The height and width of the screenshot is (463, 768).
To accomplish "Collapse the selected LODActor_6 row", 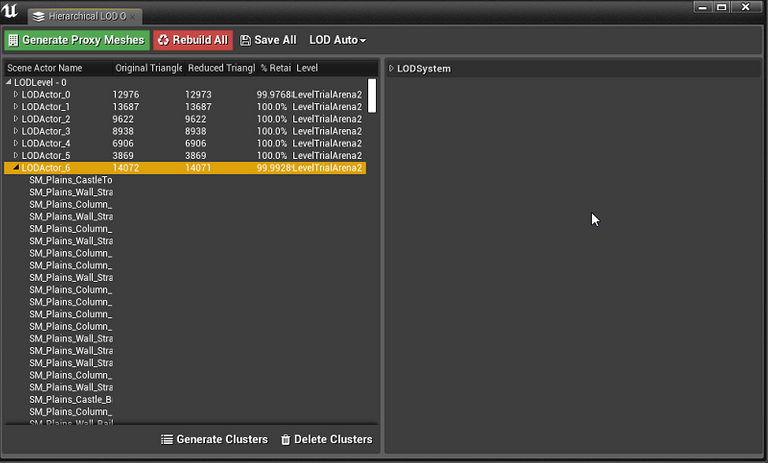I will point(16,168).
